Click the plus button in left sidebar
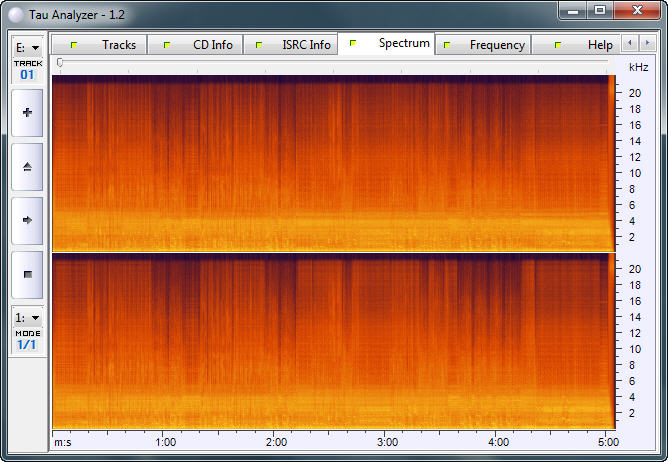 [27, 112]
